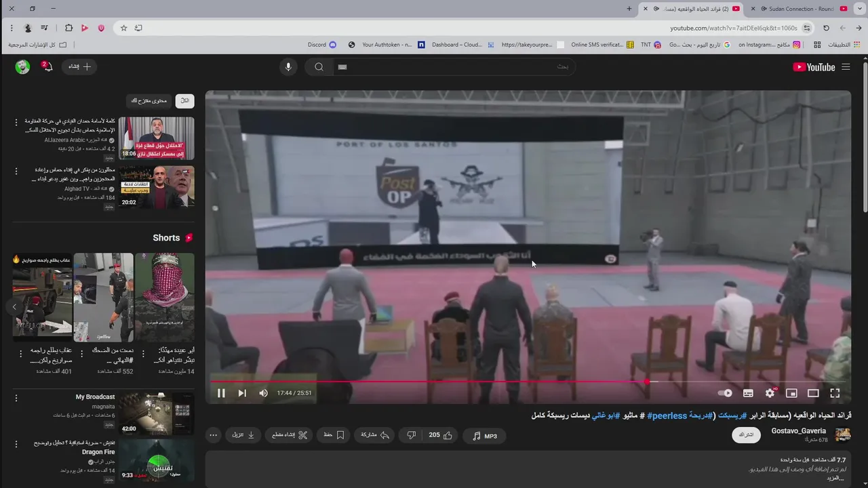Screen dimensions: 868x488
Task: Open the Gostavo_Gaveria channel name link
Action: [799, 431]
